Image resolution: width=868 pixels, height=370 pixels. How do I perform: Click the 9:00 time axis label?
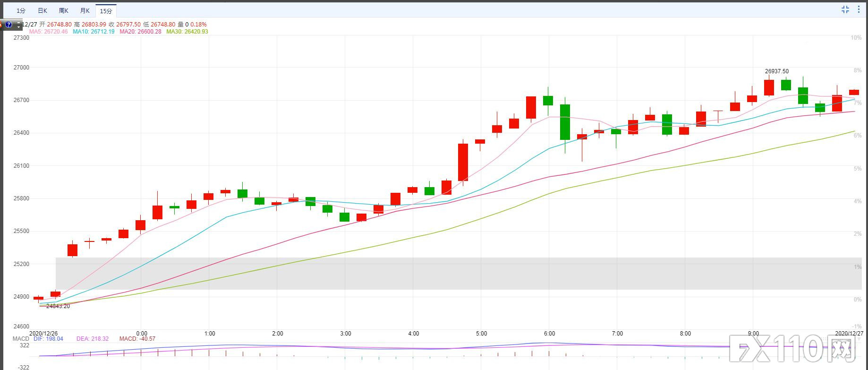pos(753,334)
